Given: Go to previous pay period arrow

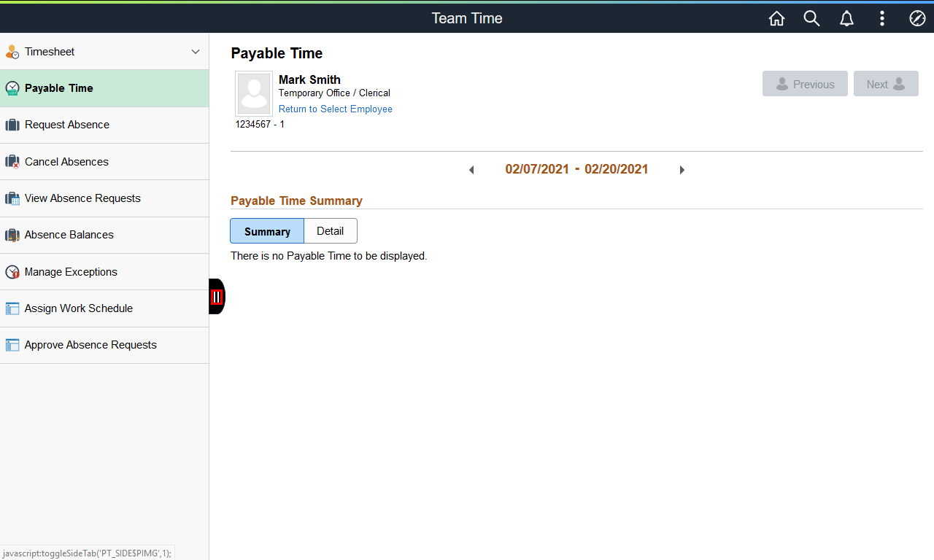Looking at the screenshot, I should (x=471, y=170).
